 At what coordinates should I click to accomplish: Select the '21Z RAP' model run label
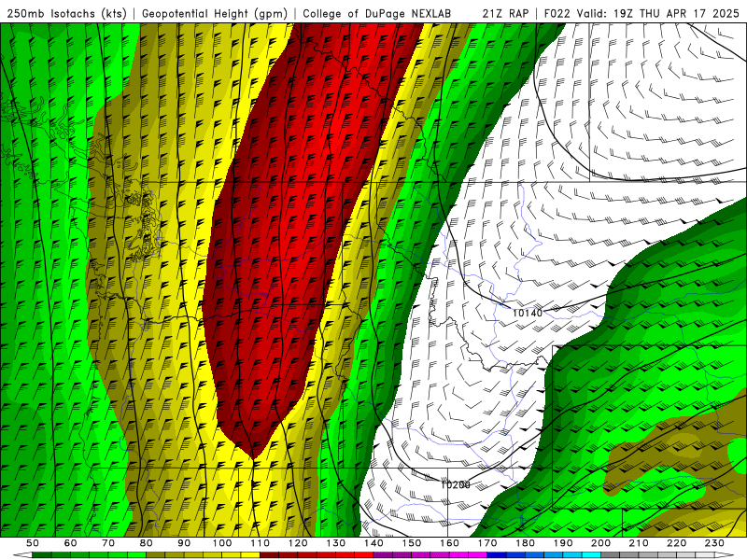click(505, 14)
